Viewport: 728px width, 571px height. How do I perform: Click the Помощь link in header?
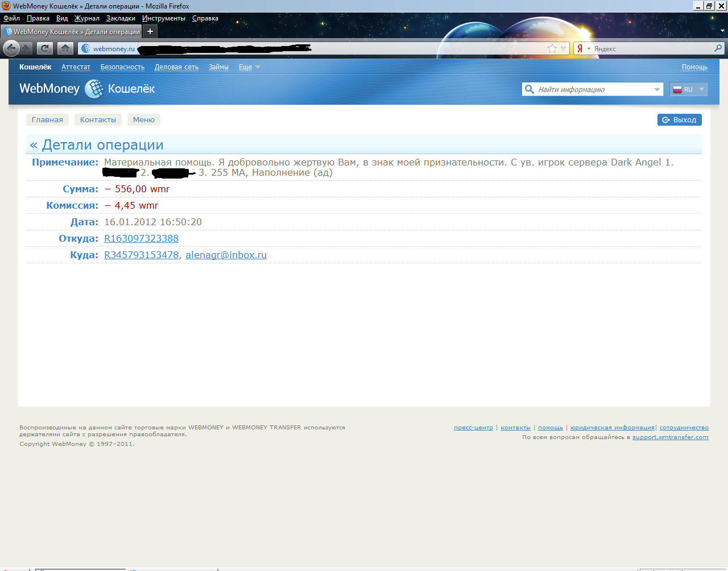coord(694,67)
